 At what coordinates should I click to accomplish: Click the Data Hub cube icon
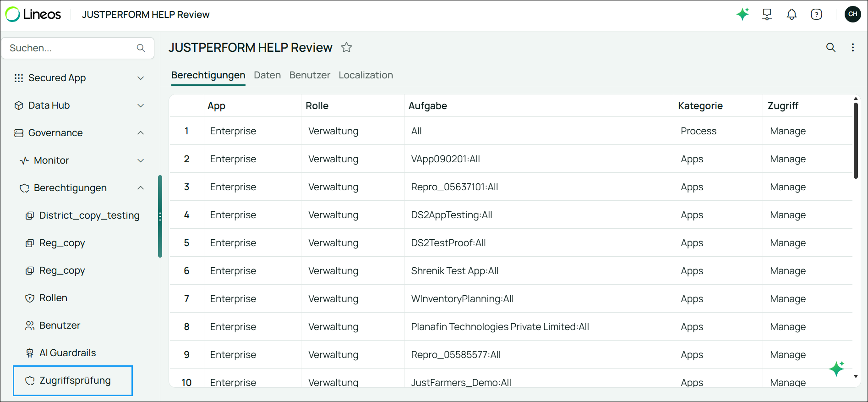19,105
